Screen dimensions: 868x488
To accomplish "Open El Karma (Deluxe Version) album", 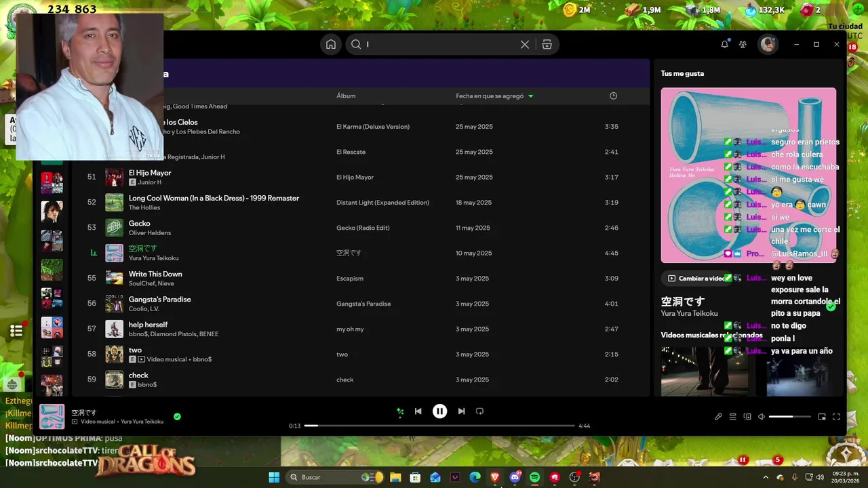I will coord(373,127).
